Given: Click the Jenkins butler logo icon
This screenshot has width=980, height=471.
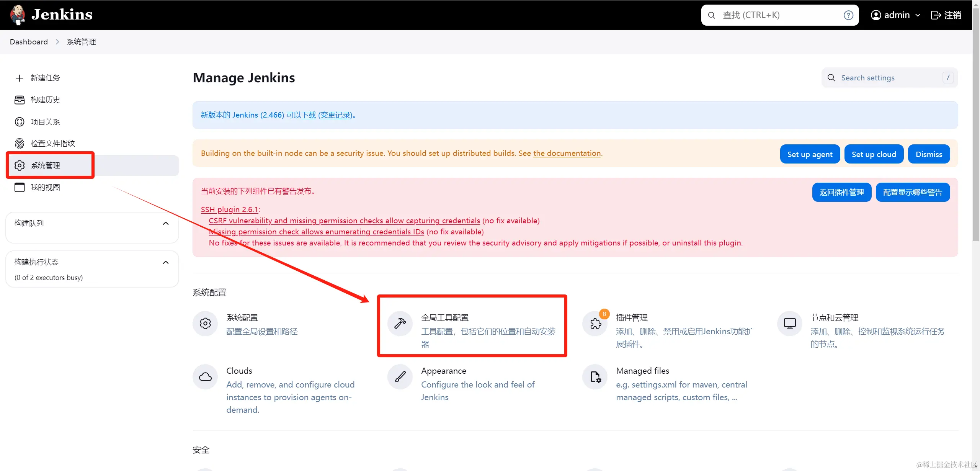Looking at the screenshot, I should (x=17, y=15).
